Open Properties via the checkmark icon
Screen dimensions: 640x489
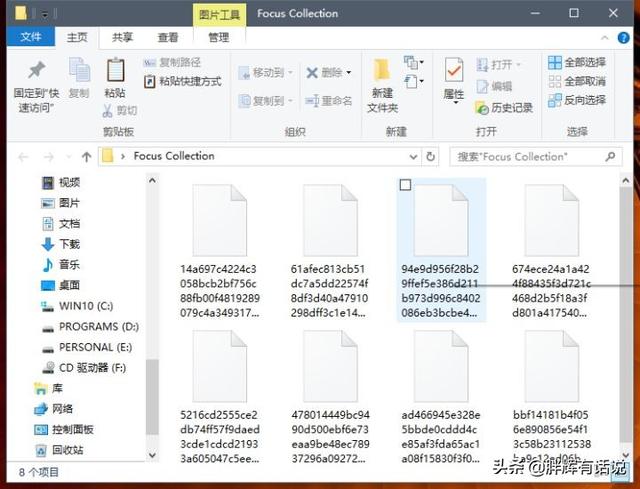(x=453, y=74)
